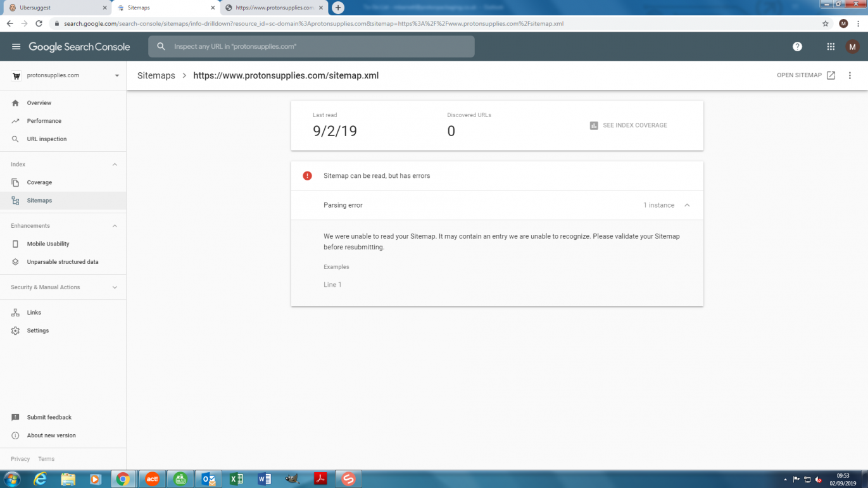The width and height of the screenshot is (868, 488).
Task: Open the Performance report from sidebar
Action: (x=44, y=121)
